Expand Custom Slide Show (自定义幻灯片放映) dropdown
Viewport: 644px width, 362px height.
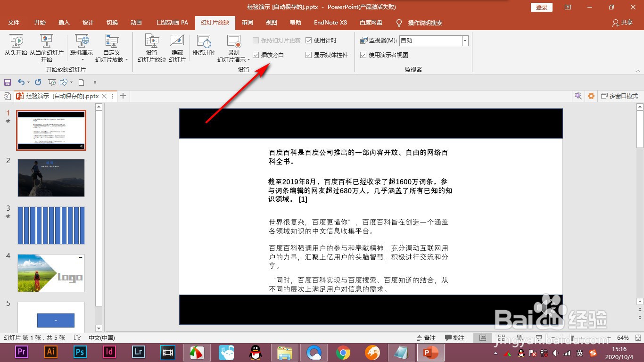tap(126, 60)
